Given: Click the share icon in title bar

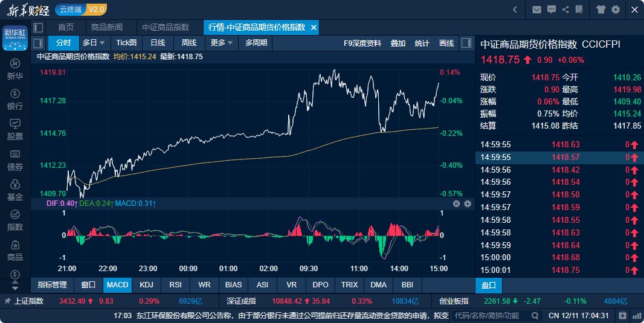Looking at the screenshot, I should (565, 9).
